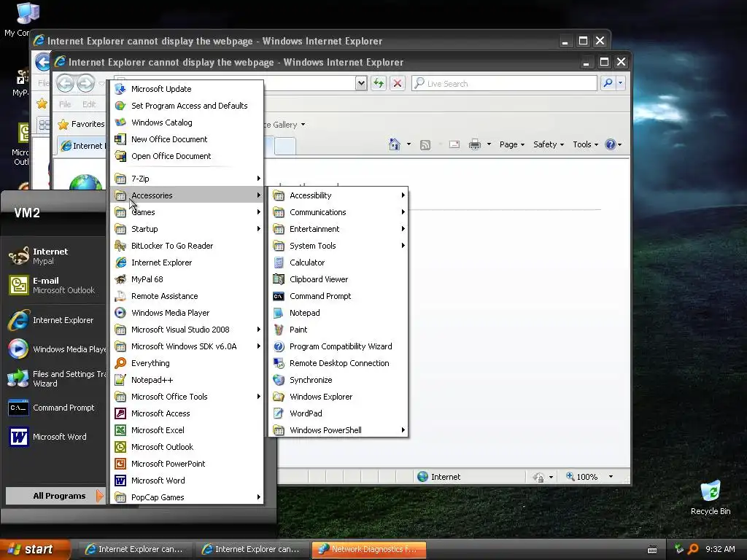Image resolution: width=747 pixels, height=560 pixels.
Task: Open Windows Explorer entry
Action: [x=338, y=397]
